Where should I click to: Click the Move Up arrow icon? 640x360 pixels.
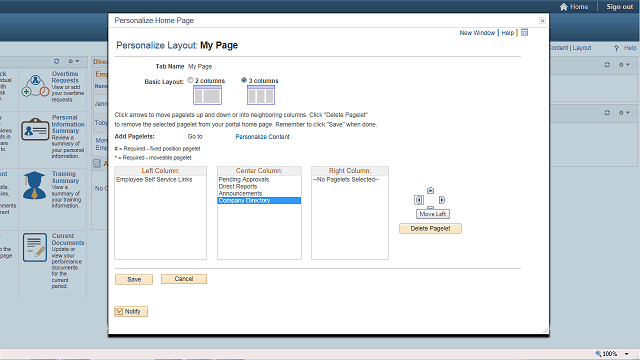(430, 191)
